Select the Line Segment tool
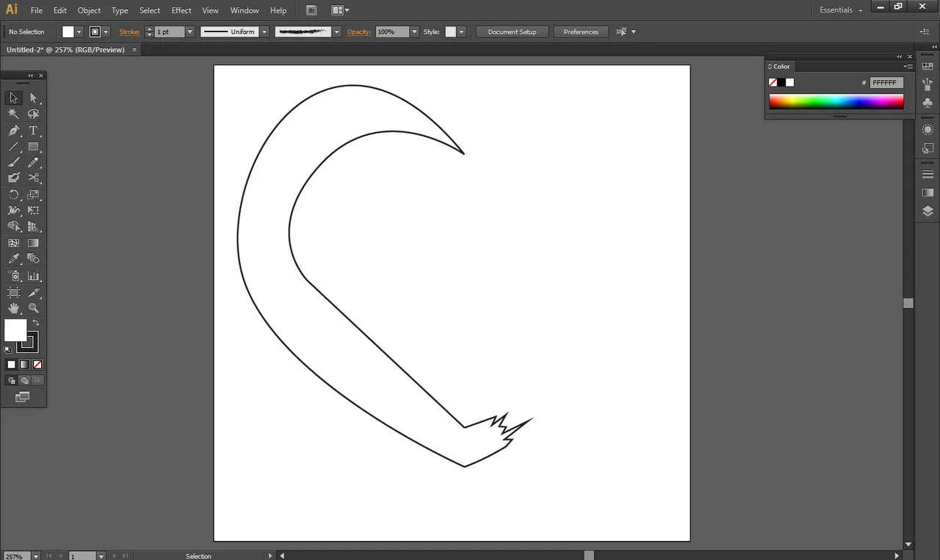Viewport: 940px width, 560px height. coord(14,147)
